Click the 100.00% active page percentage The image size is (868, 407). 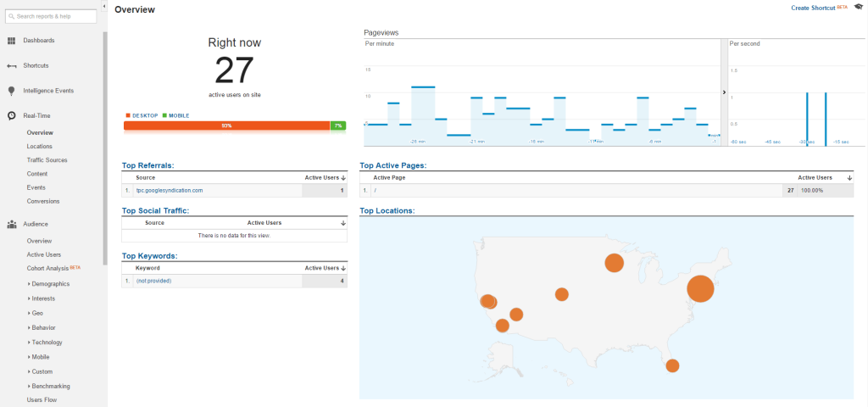click(x=812, y=191)
